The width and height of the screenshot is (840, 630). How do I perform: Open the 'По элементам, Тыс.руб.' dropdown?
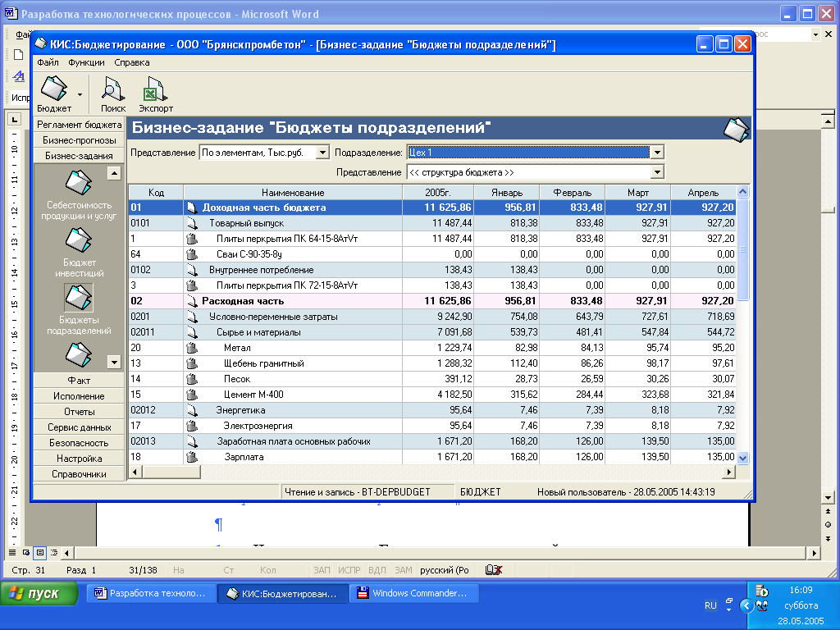[322, 153]
